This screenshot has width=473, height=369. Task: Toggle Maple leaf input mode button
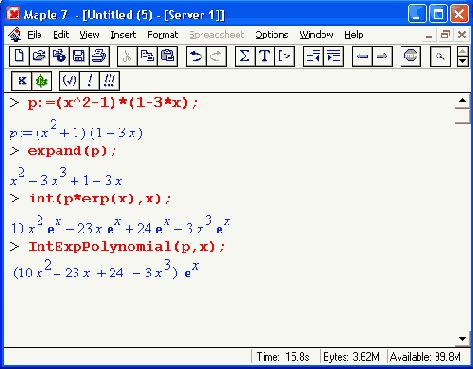[x=42, y=81]
